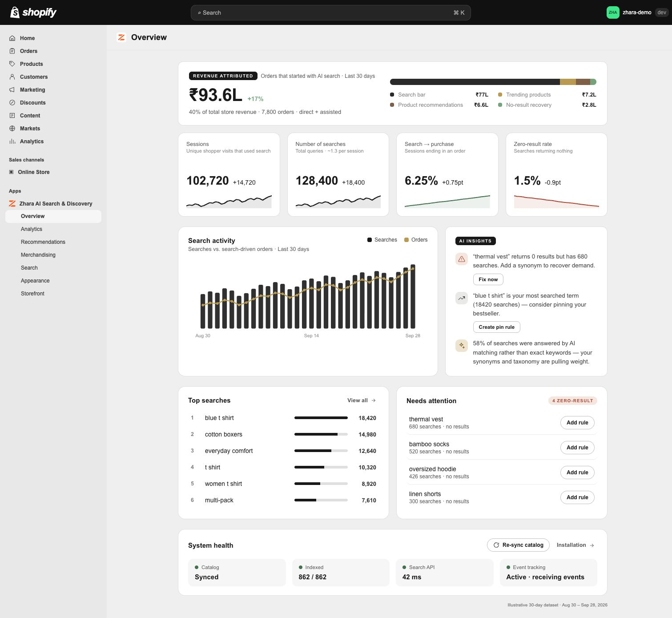Click the Zhara app Z icon in the sidebar

(x=12, y=204)
